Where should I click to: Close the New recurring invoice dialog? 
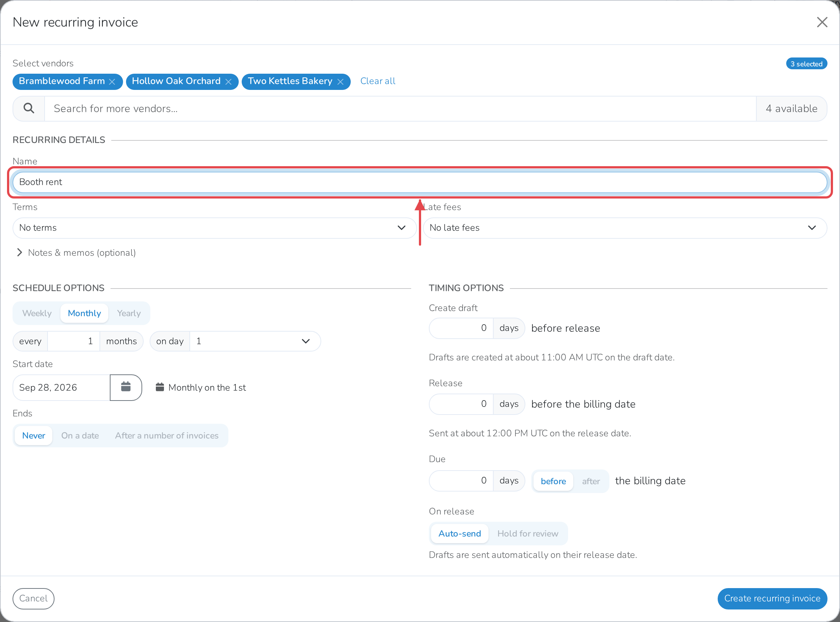[x=822, y=22]
